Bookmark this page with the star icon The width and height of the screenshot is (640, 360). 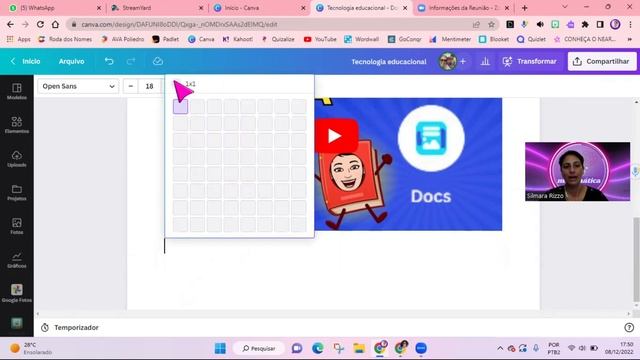[x=491, y=24]
